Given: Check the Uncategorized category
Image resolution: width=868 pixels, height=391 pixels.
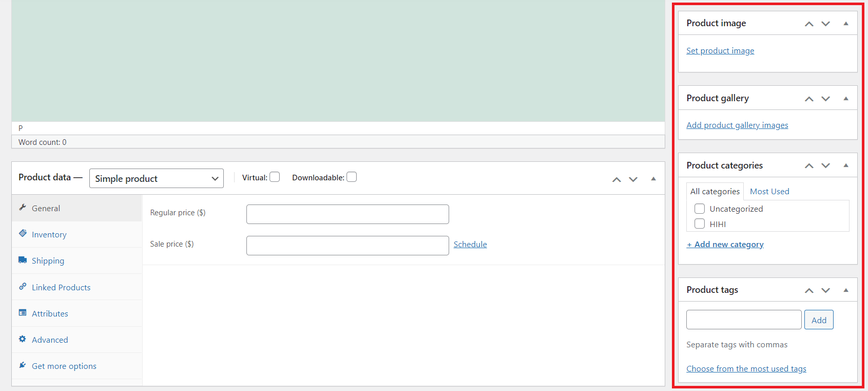Looking at the screenshot, I should click(x=700, y=209).
